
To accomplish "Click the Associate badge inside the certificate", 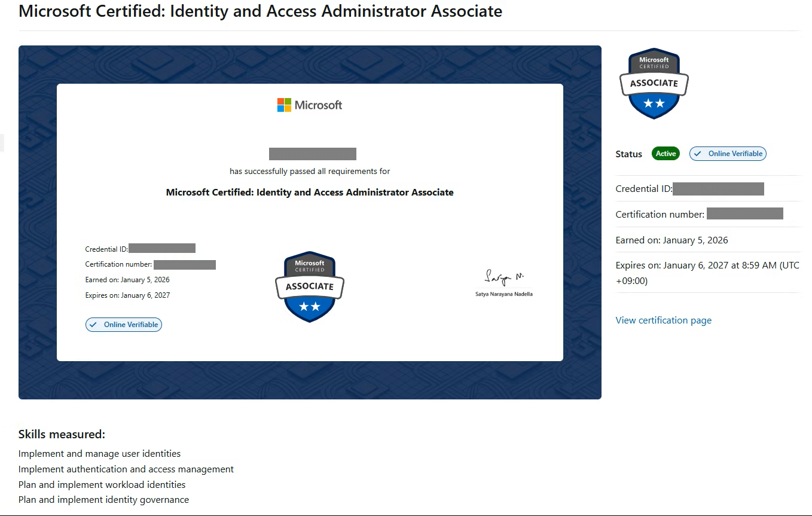I will pyautogui.click(x=310, y=287).
